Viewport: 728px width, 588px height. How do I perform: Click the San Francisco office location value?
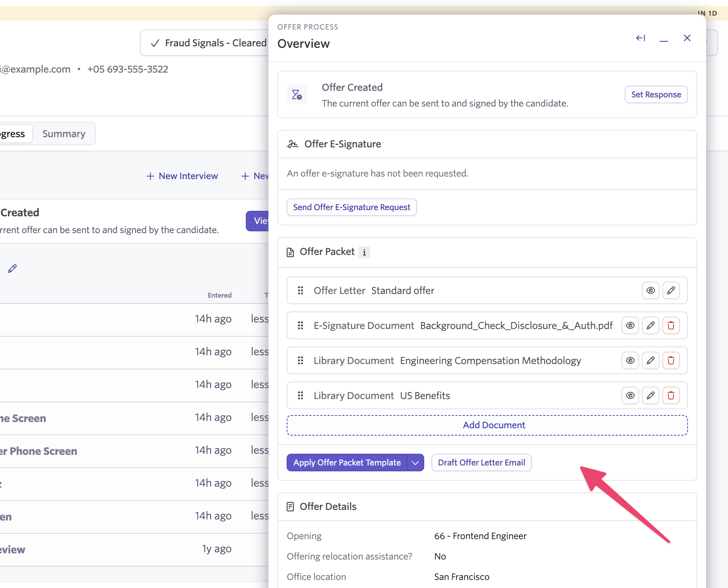462,577
